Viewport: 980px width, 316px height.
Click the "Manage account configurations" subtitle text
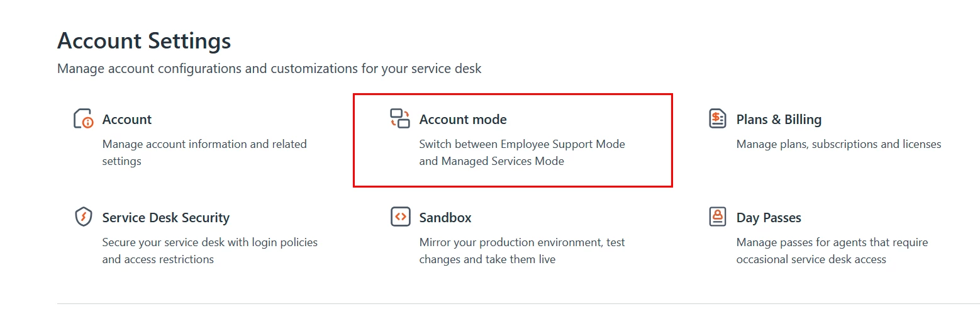pyautogui.click(x=269, y=69)
